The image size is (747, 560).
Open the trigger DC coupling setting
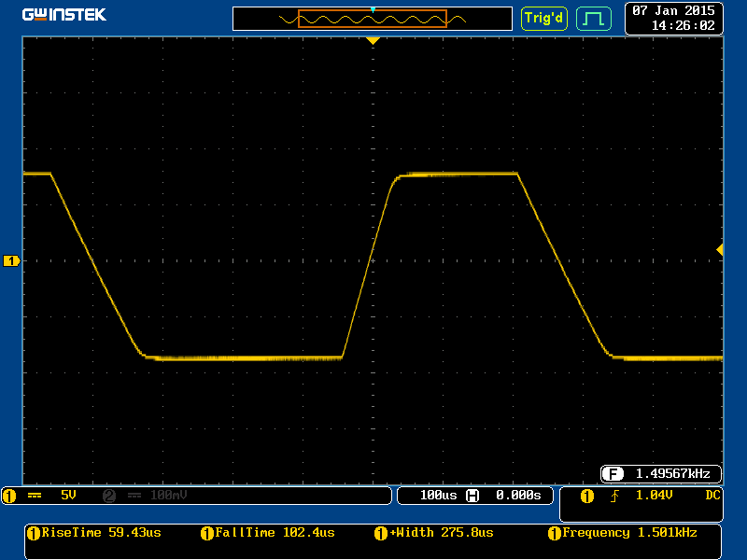coord(712,496)
